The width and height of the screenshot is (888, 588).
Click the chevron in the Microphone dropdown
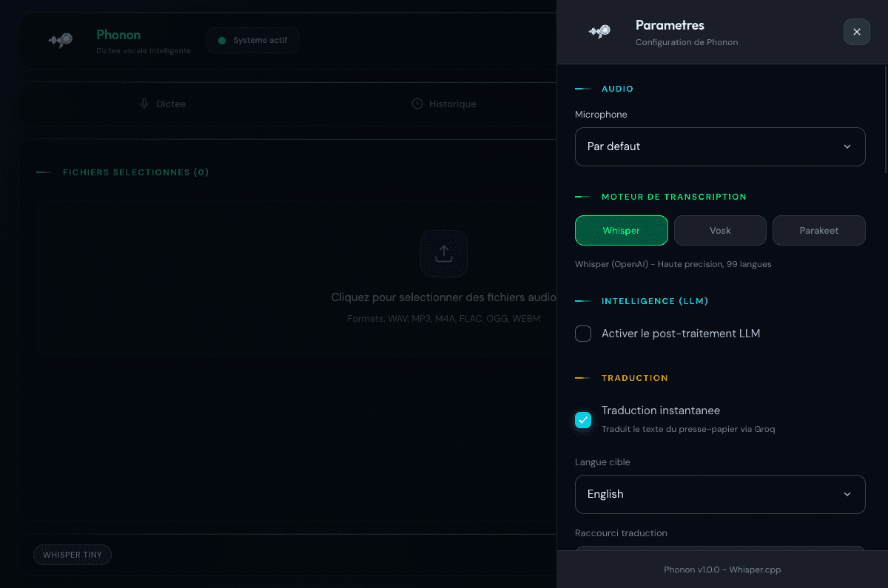[x=847, y=146]
